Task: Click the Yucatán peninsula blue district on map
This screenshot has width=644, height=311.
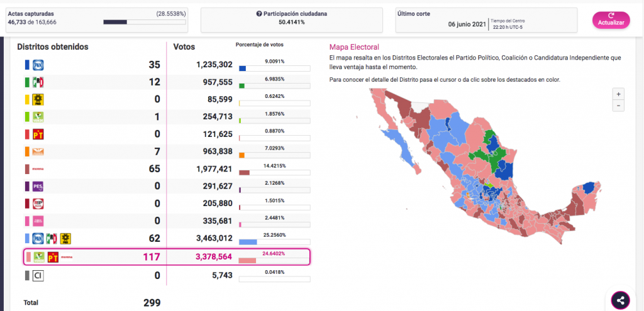Action: [589, 188]
